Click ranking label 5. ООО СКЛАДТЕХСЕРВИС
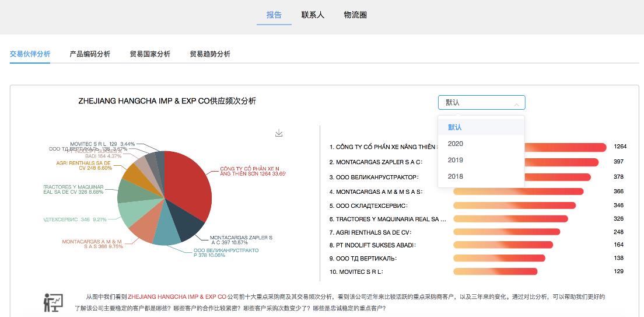The height and width of the screenshot is (317, 644). (370, 205)
